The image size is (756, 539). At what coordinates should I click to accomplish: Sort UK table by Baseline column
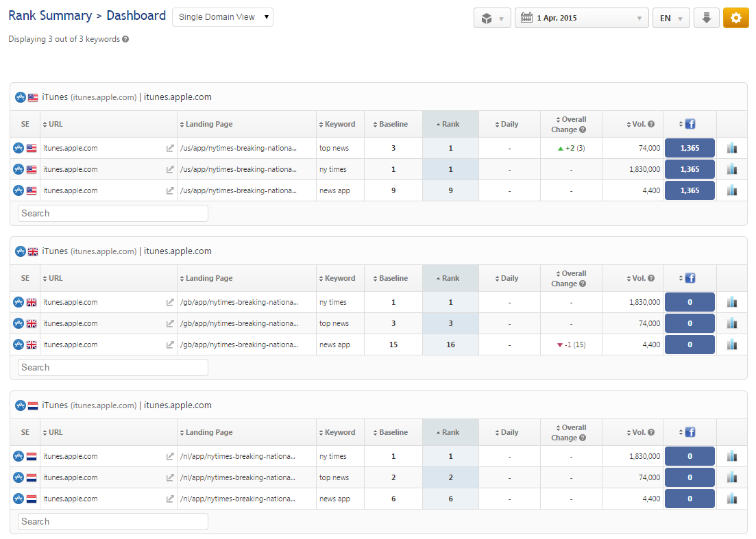click(x=393, y=278)
